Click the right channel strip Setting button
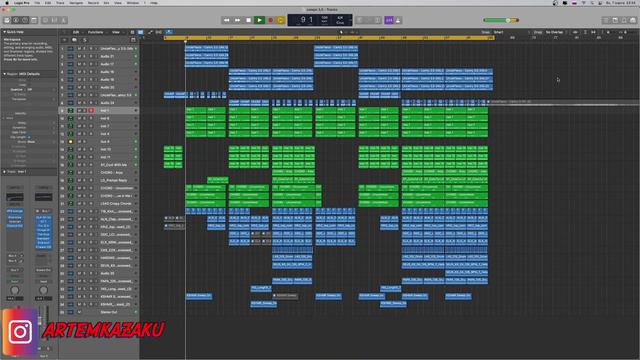The width and height of the screenshot is (640, 360). click(x=43, y=188)
